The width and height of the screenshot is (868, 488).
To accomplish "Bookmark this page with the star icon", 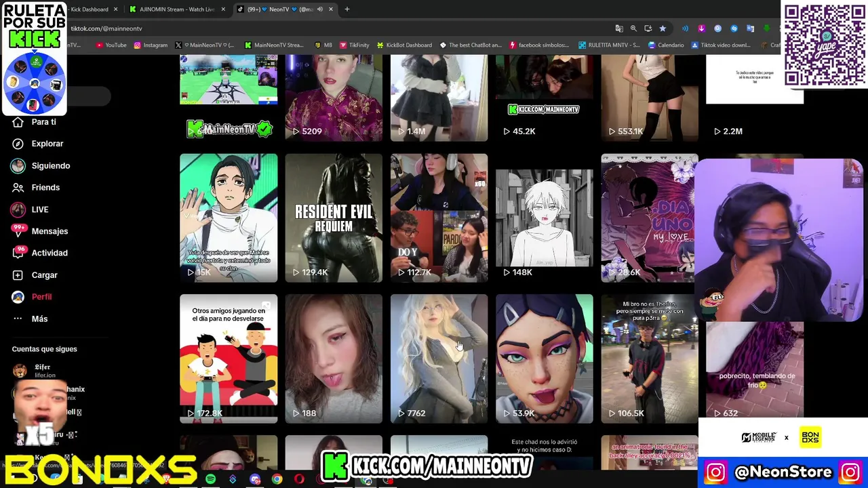I will pos(663,28).
